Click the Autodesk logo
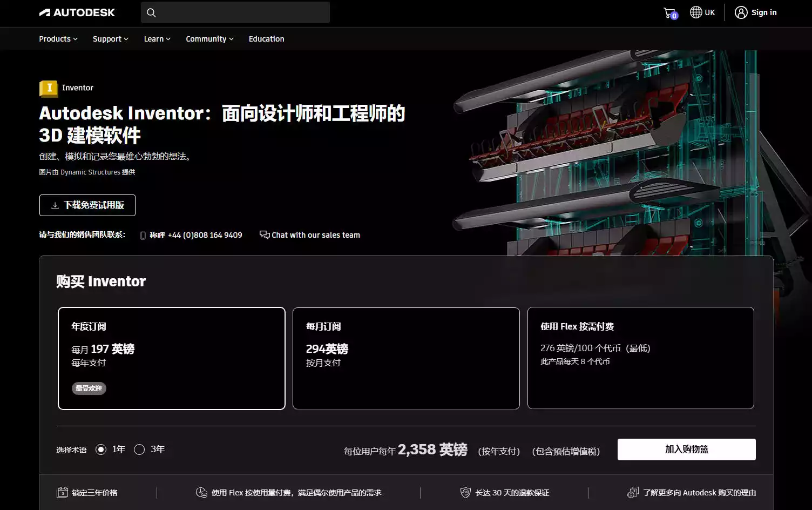The width and height of the screenshot is (812, 510). tap(77, 12)
